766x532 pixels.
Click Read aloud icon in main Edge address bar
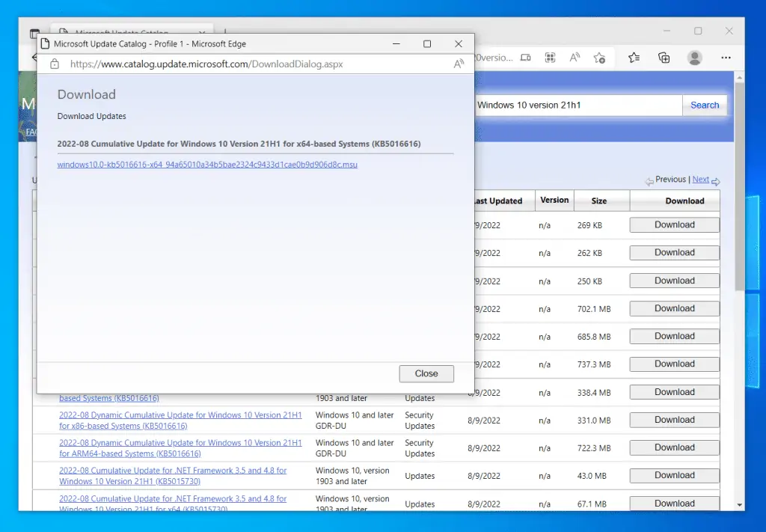[574, 58]
